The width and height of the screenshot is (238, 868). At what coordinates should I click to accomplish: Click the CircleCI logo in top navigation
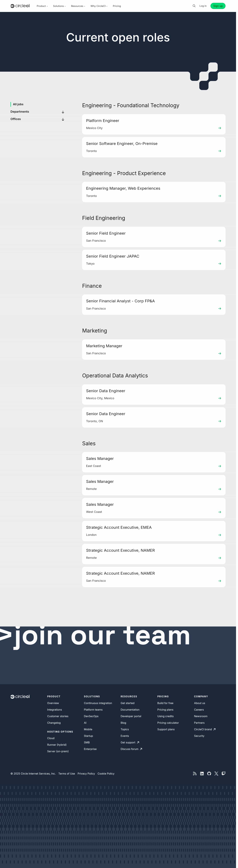coord(20,6)
